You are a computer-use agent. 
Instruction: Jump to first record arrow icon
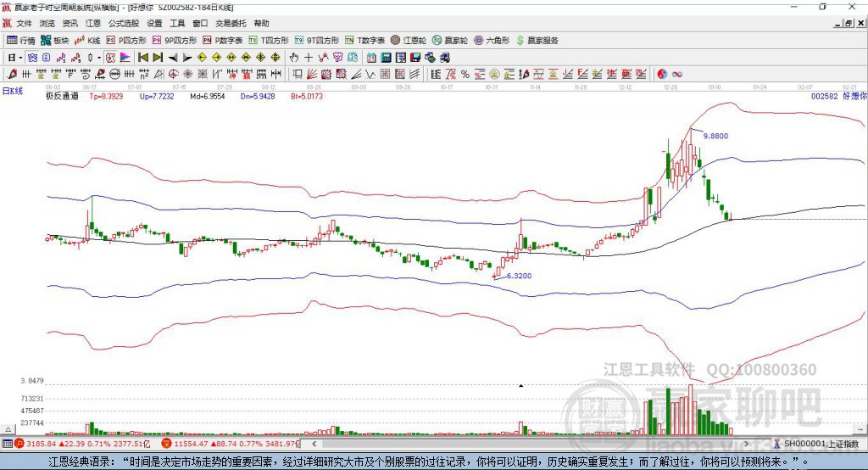(142, 58)
